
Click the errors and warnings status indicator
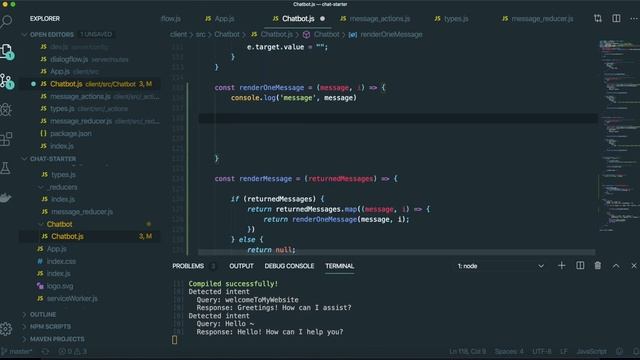(73, 351)
